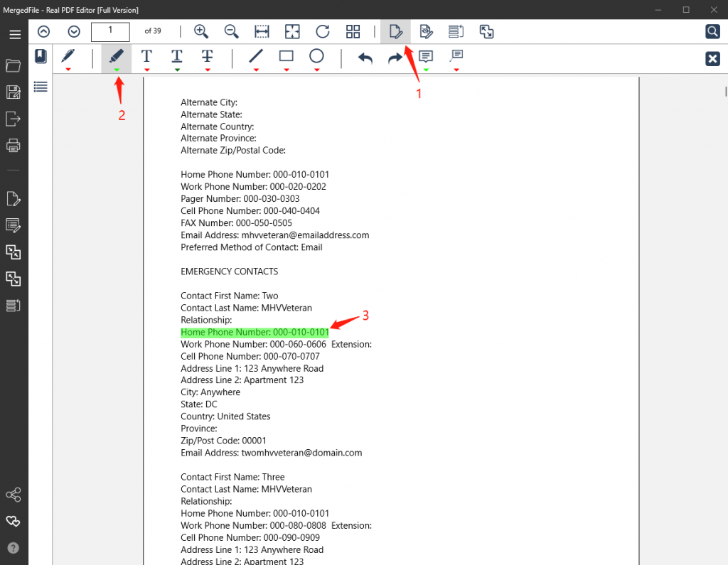This screenshot has width=728, height=565.
Task: Click the redo arrow
Action: coord(395,58)
